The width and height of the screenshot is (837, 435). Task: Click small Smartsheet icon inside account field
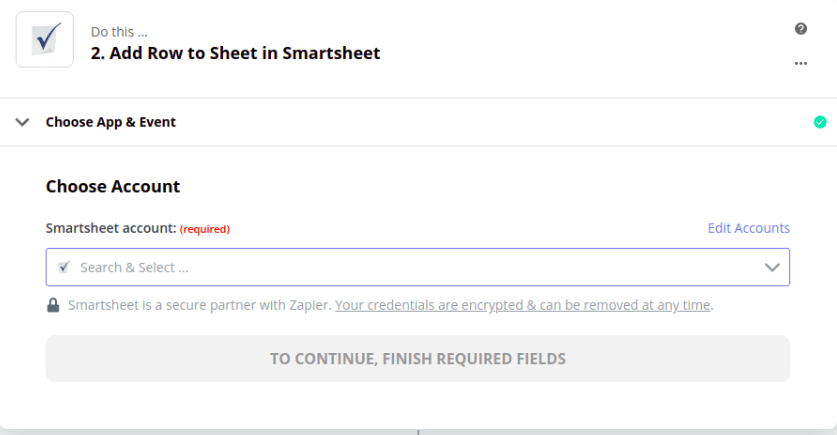(64, 267)
